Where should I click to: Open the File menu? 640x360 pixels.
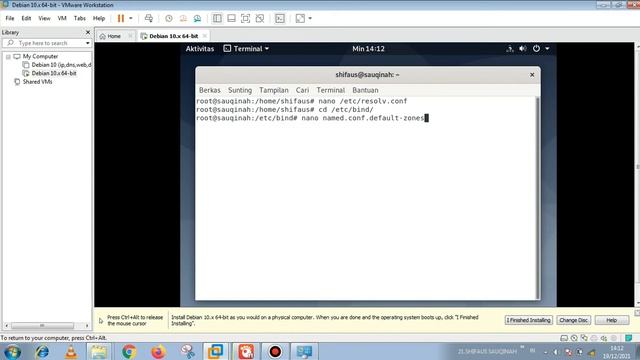click(10, 18)
